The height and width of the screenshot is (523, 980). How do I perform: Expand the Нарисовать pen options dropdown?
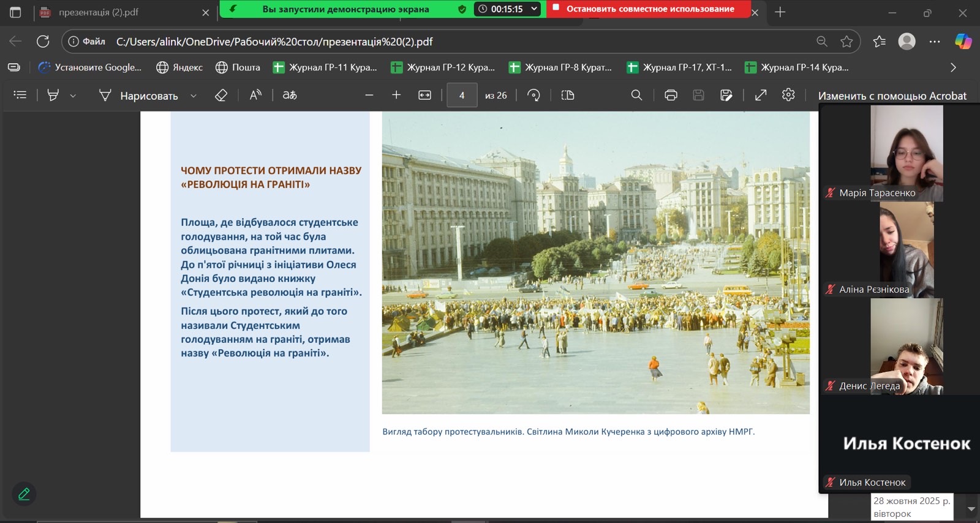194,96
